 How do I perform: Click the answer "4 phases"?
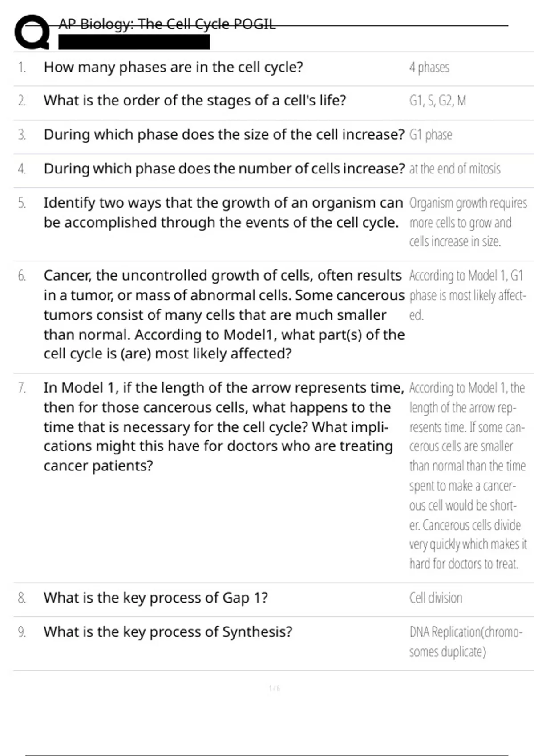coord(429,68)
